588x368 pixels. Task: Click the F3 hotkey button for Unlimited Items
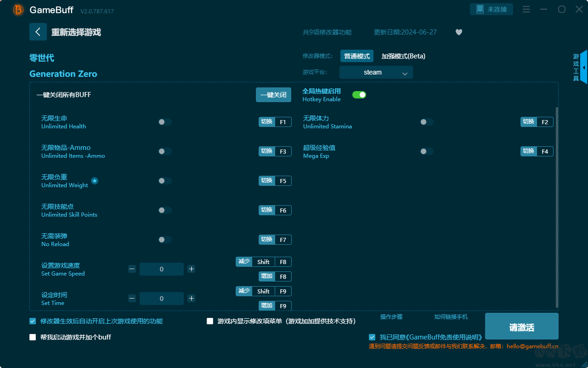275,151
